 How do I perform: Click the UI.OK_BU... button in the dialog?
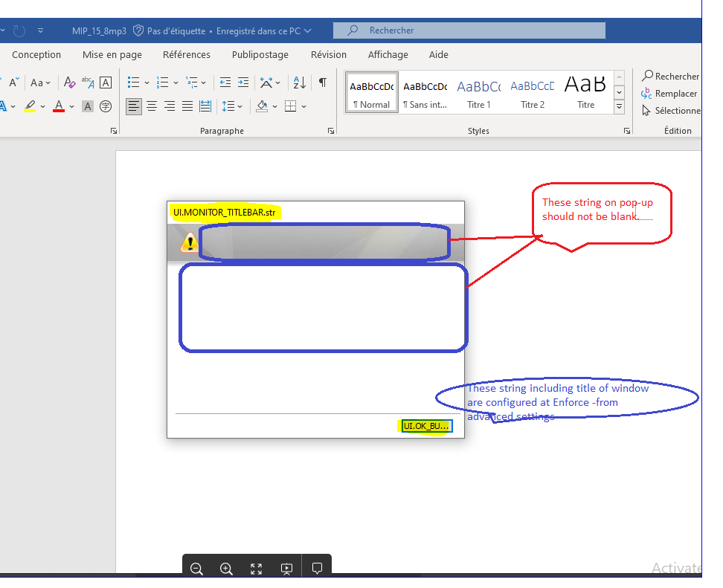pyautogui.click(x=426, y=427)
